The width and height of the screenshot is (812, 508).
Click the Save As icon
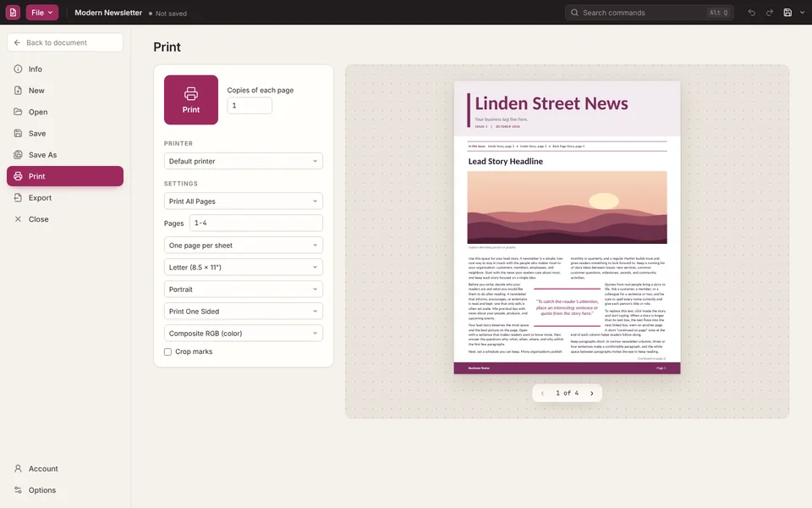tap(18, 154)
